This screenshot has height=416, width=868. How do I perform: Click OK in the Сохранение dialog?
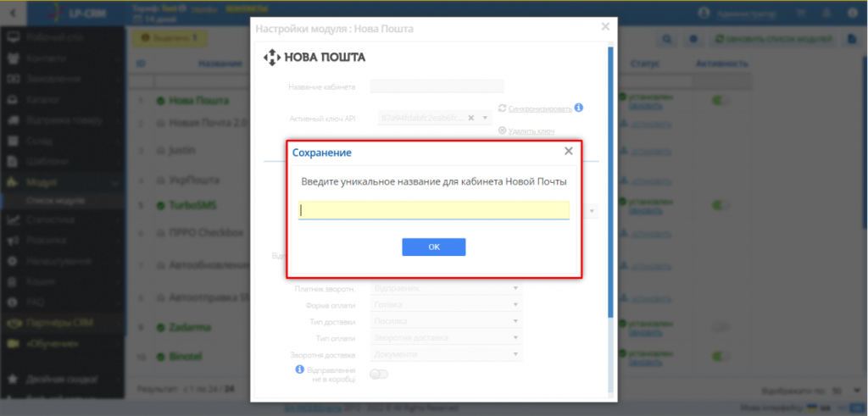[x=433, y=247]
